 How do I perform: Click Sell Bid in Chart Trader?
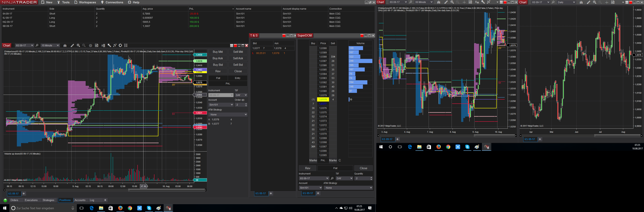238,65
